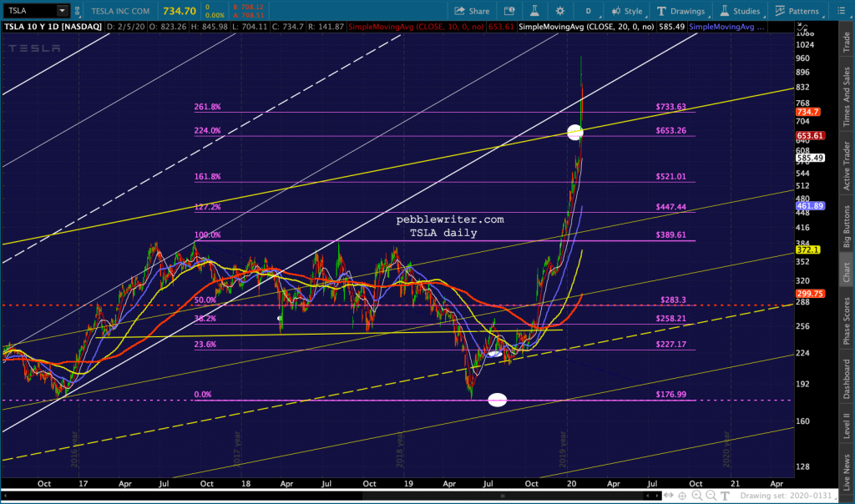Image resolution: width=855 pixels, height=504 pixels.
Task: Click the 734.7 price bubble on axis
Action: coord(807,112)
